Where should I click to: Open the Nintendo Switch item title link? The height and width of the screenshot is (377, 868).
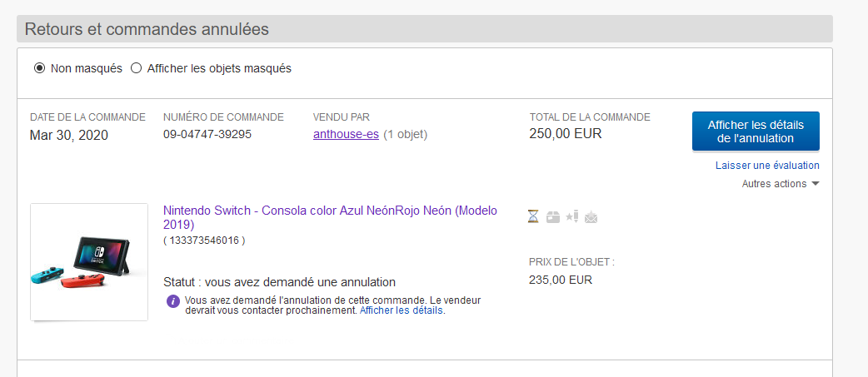[331, 217]
